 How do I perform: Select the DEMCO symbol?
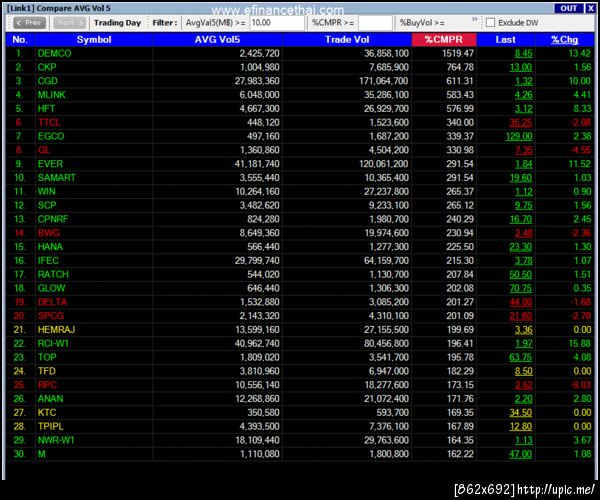[54, 54]
